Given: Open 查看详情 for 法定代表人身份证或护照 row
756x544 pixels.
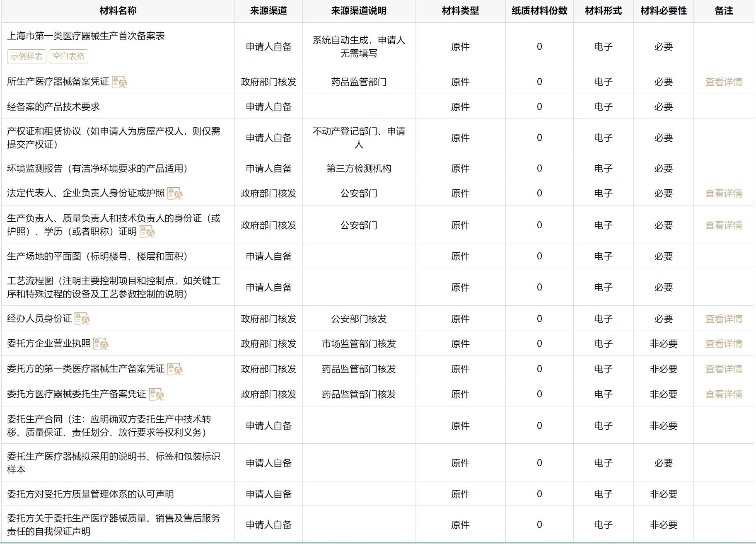Looking at the screenshot, I should pos(724,193).
